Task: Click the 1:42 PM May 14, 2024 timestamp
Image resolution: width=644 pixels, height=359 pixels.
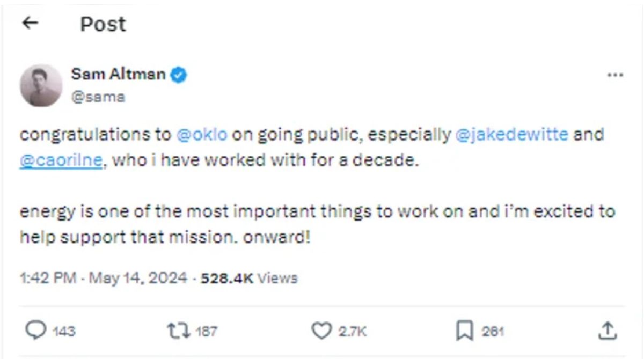Action: pyautogui.click(x=104, y=278)
